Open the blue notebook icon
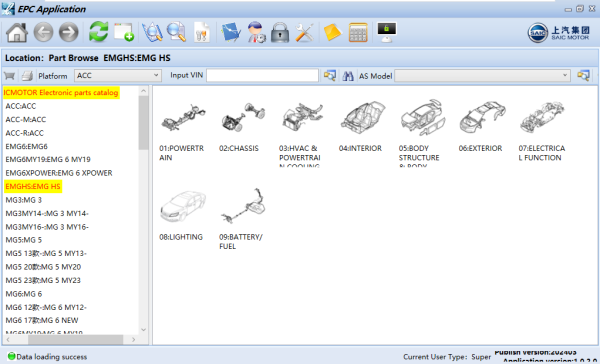This screenshot has height=364, width=600. 231,32
